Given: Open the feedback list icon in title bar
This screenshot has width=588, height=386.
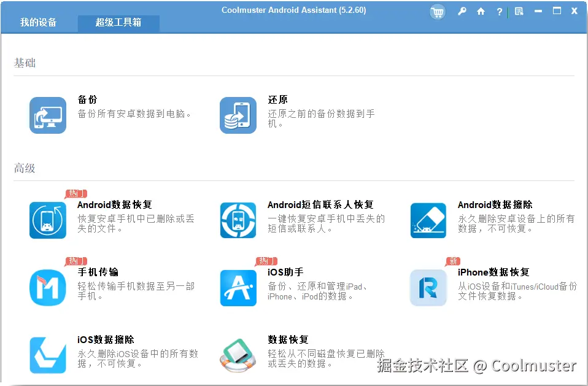Looking at the screenshot, I should 519,12.
